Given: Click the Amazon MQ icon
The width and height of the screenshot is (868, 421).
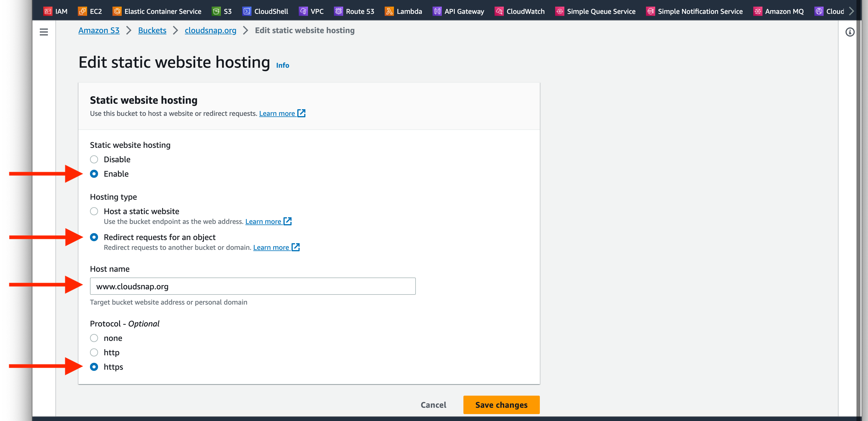Looking at the screenshot, I should click(x=758, y=12).
